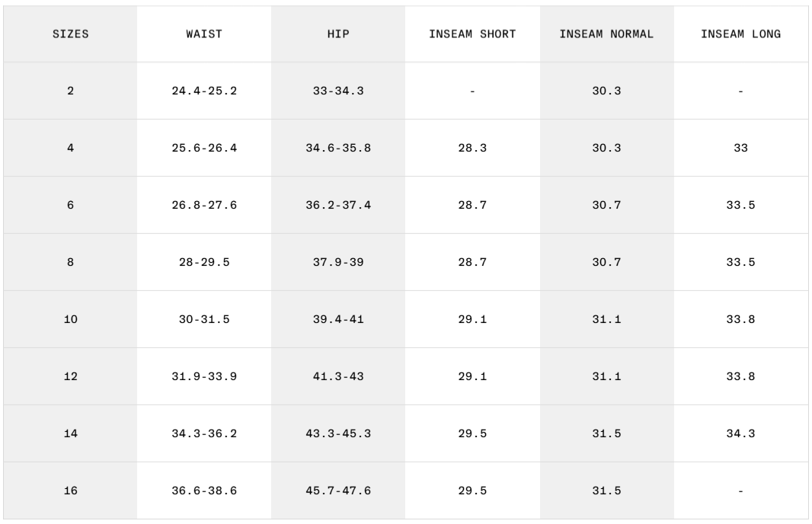Click waist value 36.6-38.6
Viewport: 812px width, 524px height.
[x=204, y=490]
